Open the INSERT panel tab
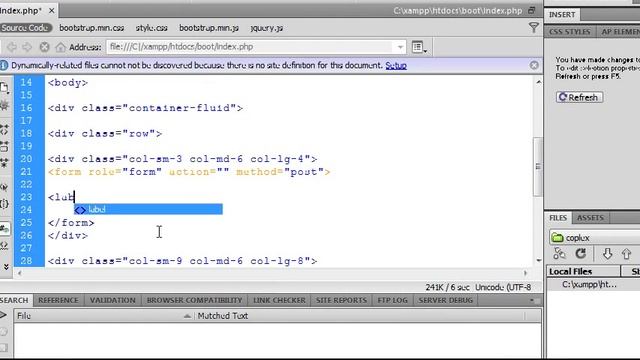 click(562, 15)
